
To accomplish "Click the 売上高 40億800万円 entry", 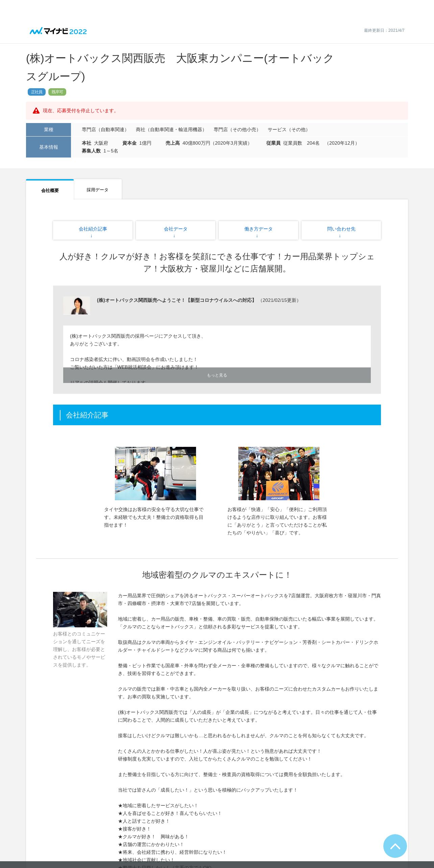I will (209, 143).
